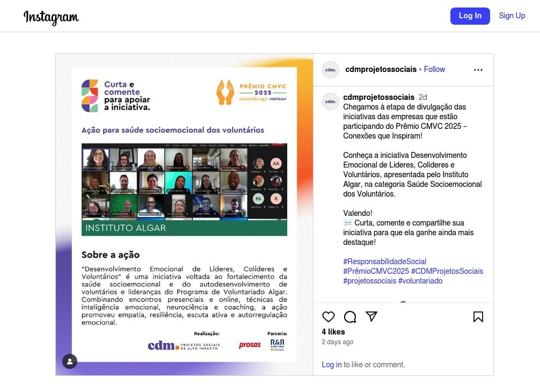Open the #PrêmioCMVC2025 hashtag
Image resolution: width=540 pixels, height=392 pixels.
(x=376, y=271)
